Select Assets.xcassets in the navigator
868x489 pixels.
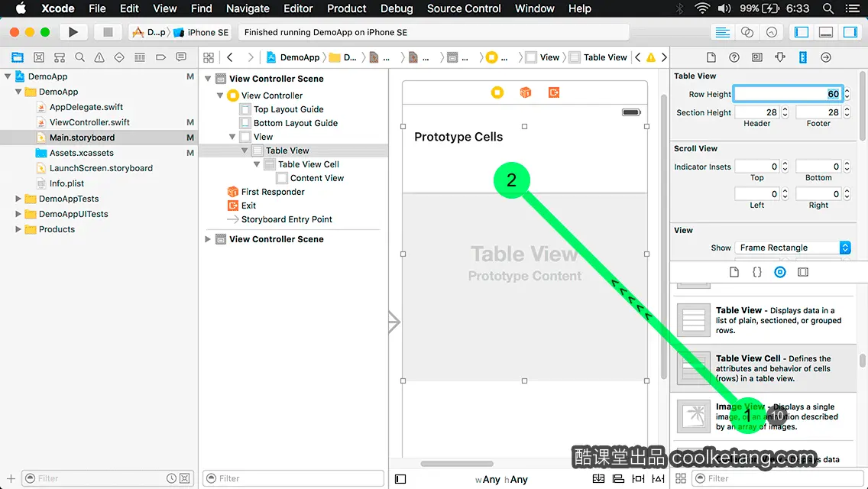(81, 153)
